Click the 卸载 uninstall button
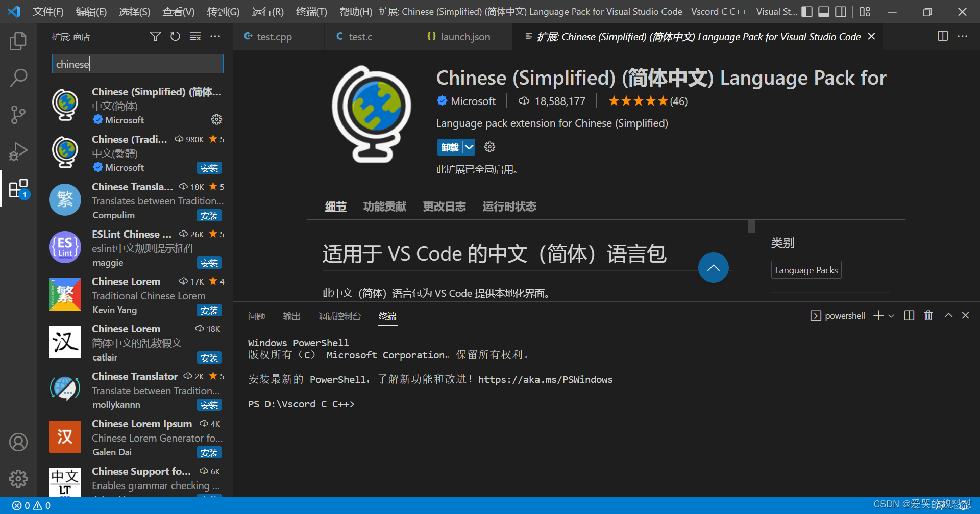 pyautogui.click(x=450, y=147)
